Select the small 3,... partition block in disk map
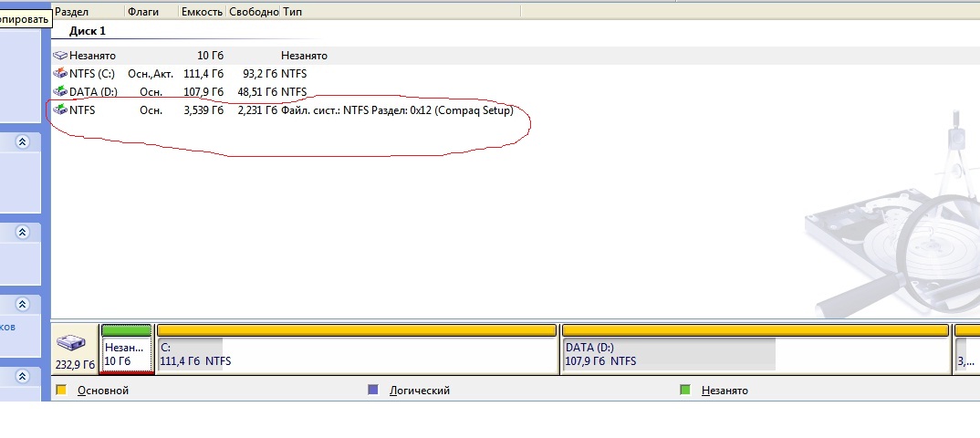 [x=967, y=349]
